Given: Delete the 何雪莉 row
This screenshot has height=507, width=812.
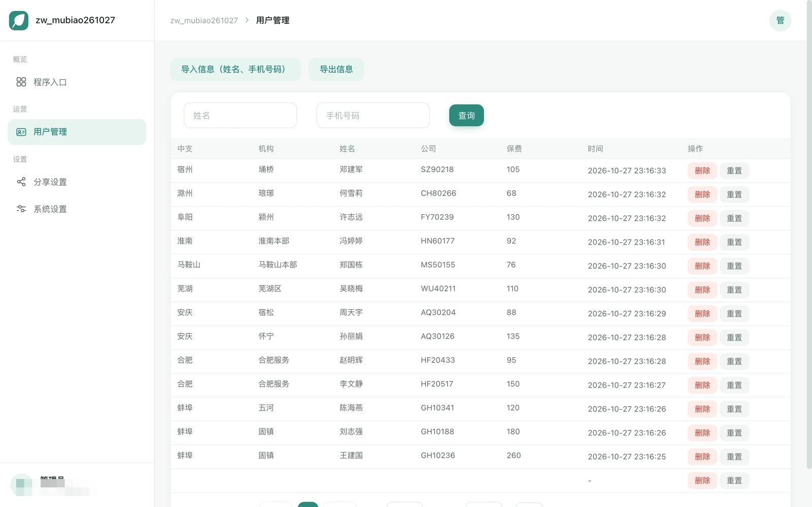Looking at the screenshot, I should (x=702, y=194).
